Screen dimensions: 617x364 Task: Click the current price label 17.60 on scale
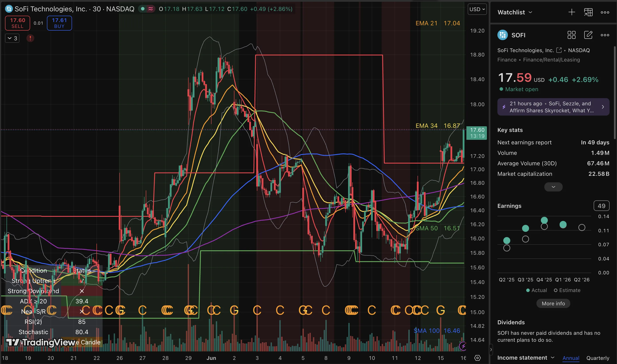pyautogui.click(x=476, y=133)
